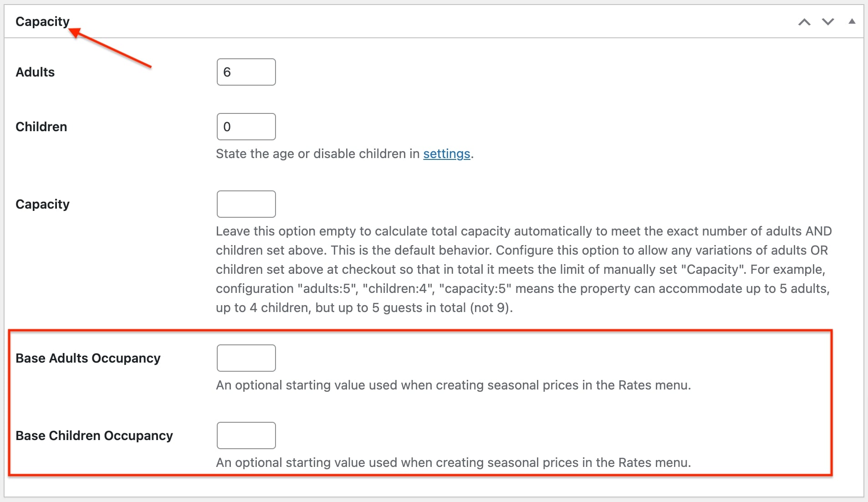Move the Capacity panel down
This screenshot has height=502, width=868.
(x=828, y=22)
